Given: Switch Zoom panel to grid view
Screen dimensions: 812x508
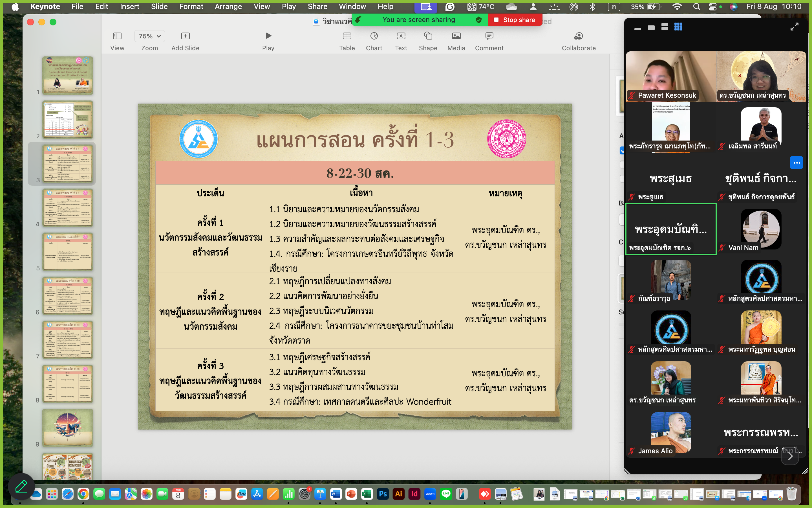Looking at the screenshot, I should (x=678, y=27).
